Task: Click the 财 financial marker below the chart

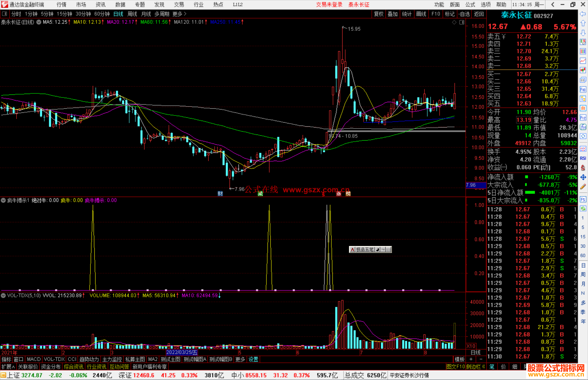Action: coord(220,194)
